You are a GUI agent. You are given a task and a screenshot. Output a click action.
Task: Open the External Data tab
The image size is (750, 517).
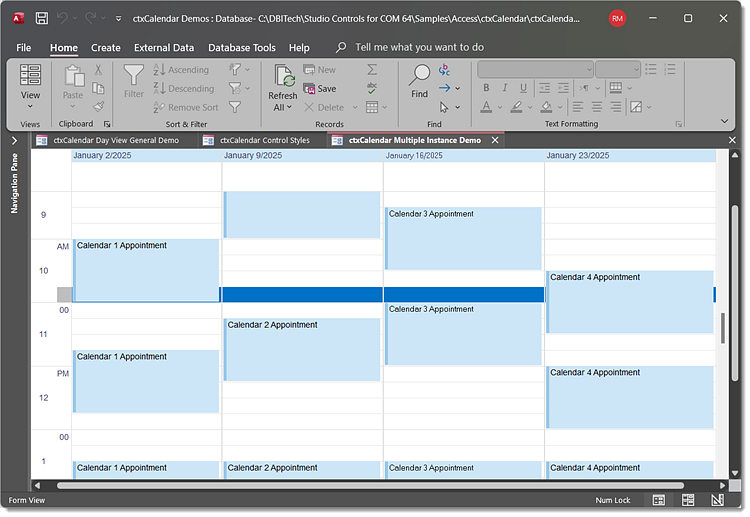pyautogui.click(x=164, y=48)
